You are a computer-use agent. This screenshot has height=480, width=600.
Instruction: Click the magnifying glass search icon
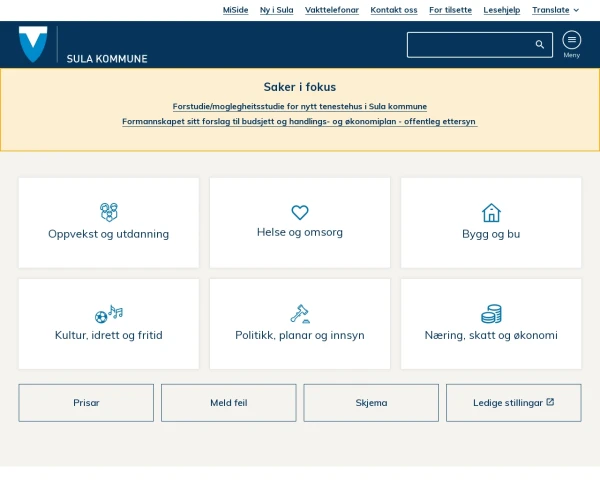[540, 45]
